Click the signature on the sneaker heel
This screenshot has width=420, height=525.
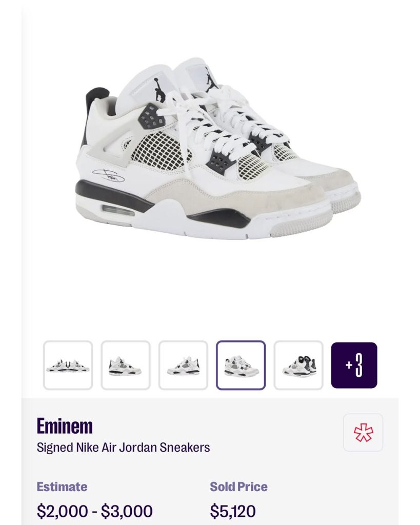tap(108, 175)
